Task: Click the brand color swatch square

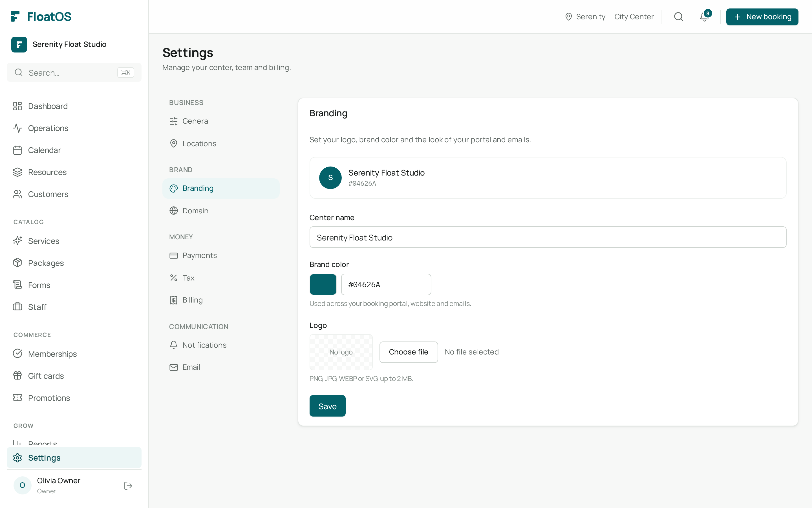Action: 323,284
